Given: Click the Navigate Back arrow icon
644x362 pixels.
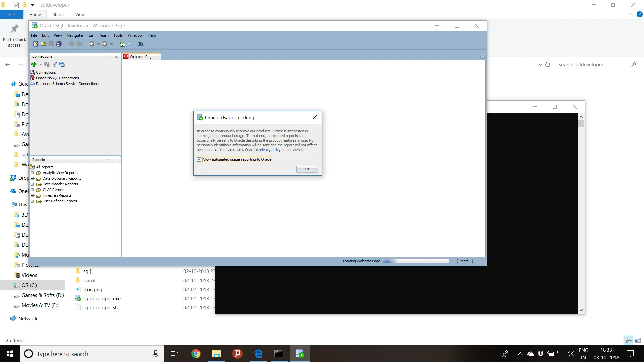Looking at the screenshot, I should (x=91, y=44).
